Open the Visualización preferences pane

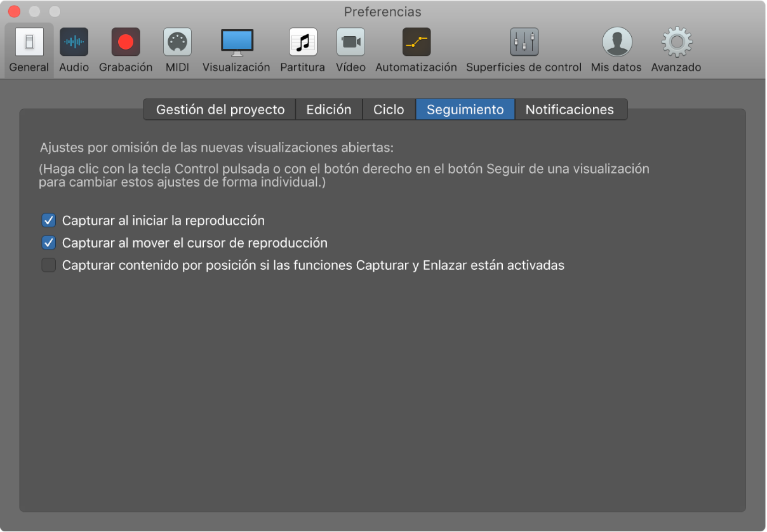[236, 50]
